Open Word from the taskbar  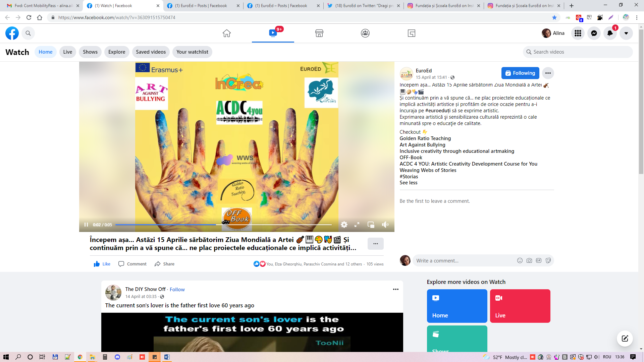pos(167,357)
